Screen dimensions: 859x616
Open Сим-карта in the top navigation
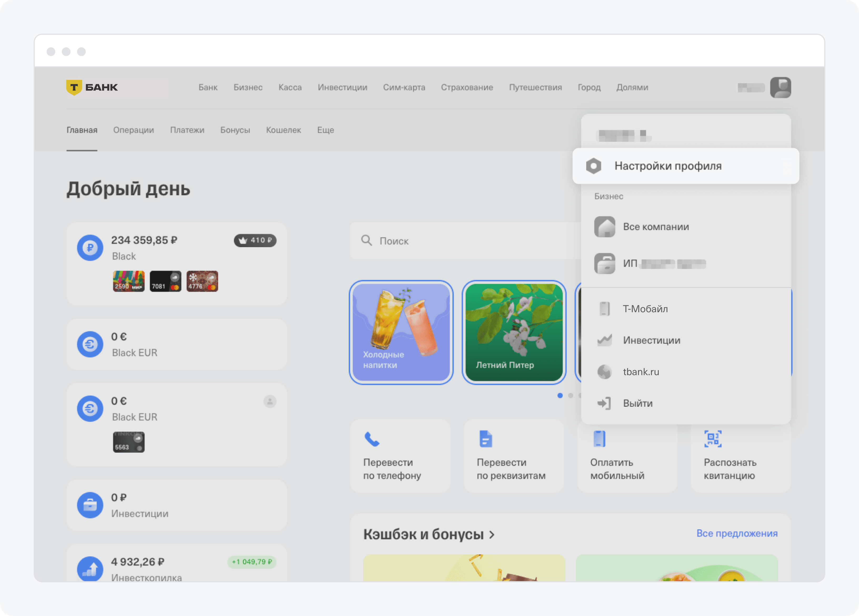(404, 87)
